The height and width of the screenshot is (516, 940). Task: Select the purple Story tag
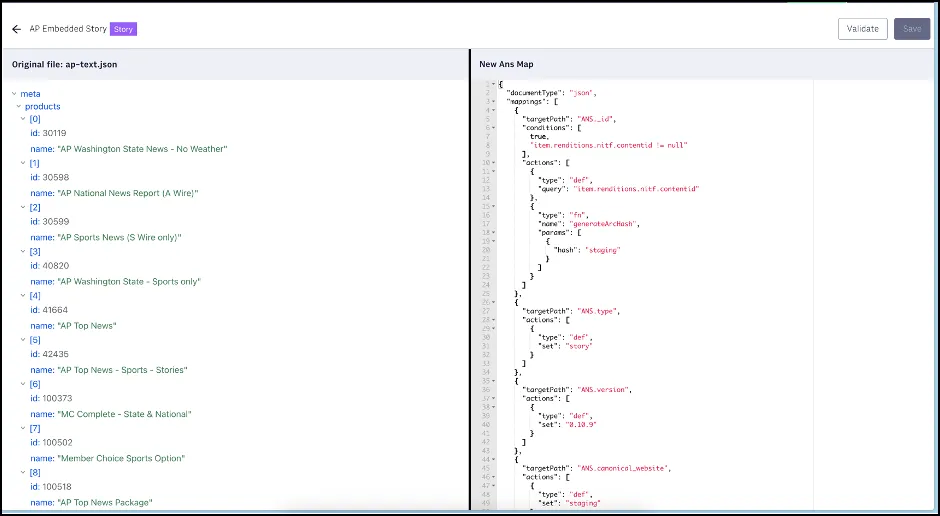pos(123,29)
